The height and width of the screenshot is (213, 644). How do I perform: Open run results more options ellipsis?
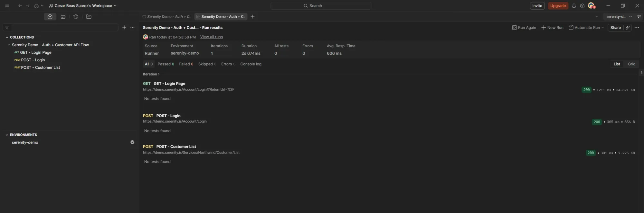click(637, 28)
